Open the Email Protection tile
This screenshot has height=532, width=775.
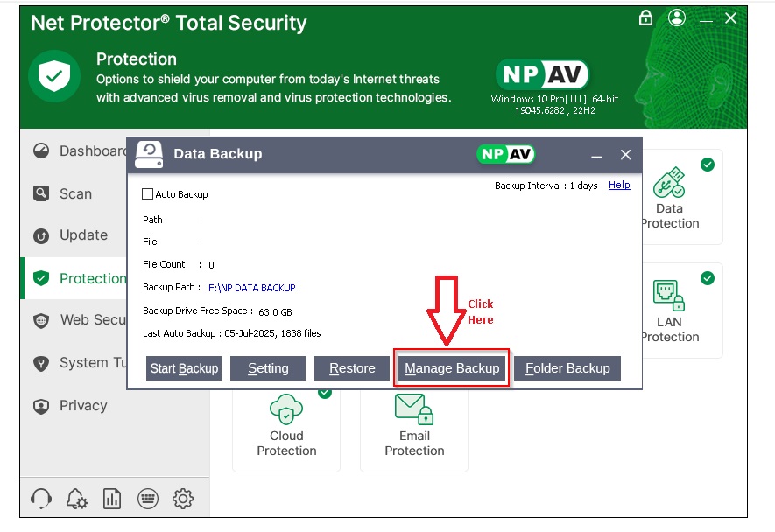(x=414, y=429)
